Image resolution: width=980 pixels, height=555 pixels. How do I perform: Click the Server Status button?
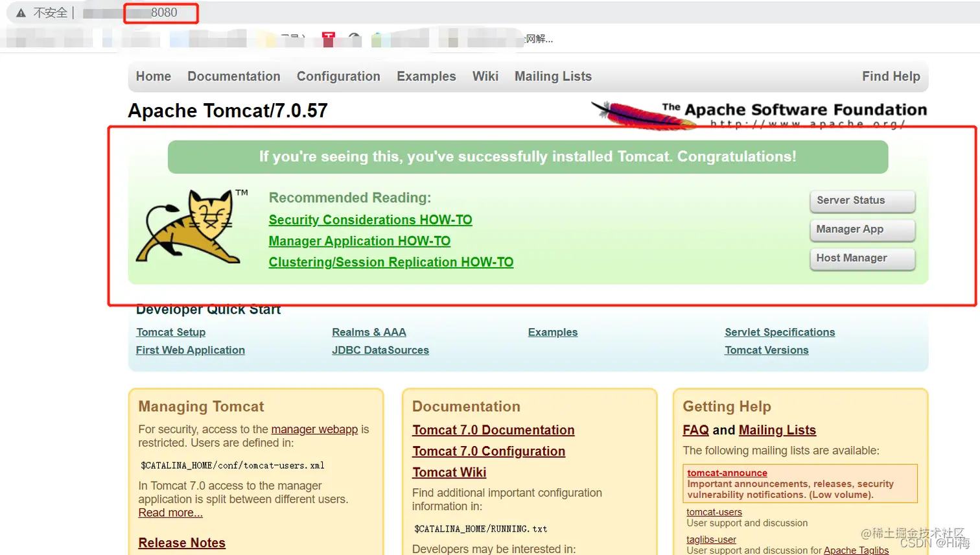pyautogui.click(x=863, y=201)
